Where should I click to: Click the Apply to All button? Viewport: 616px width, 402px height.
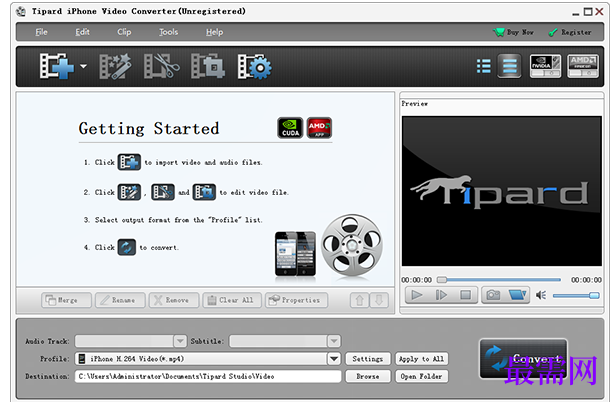click(x=422, y=358)
